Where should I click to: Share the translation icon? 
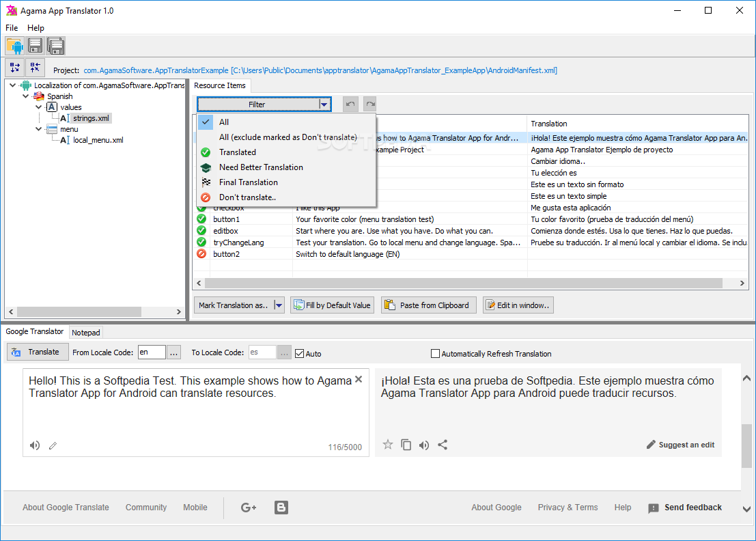(443, 445)
